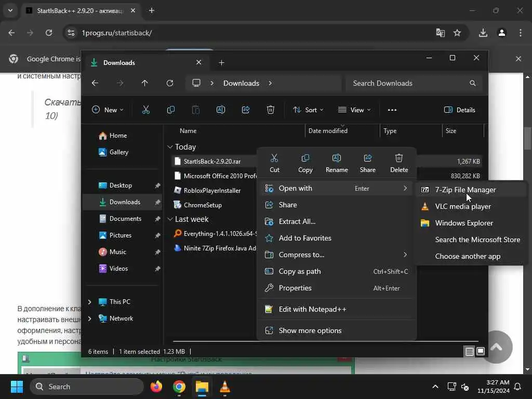Open Windows Start menu
The width and height of the screenshot is (532, 399).
[x=17, y=387]
